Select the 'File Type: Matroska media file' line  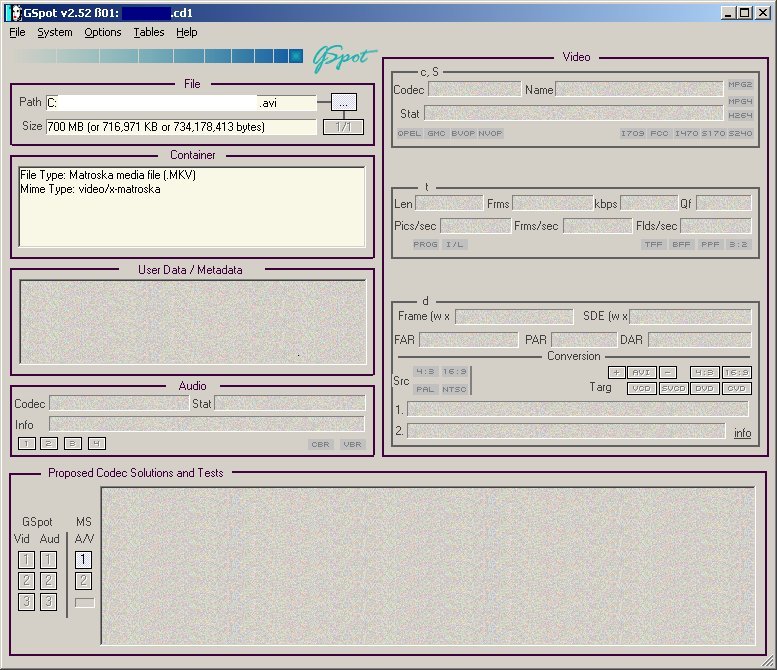(108, 175)
